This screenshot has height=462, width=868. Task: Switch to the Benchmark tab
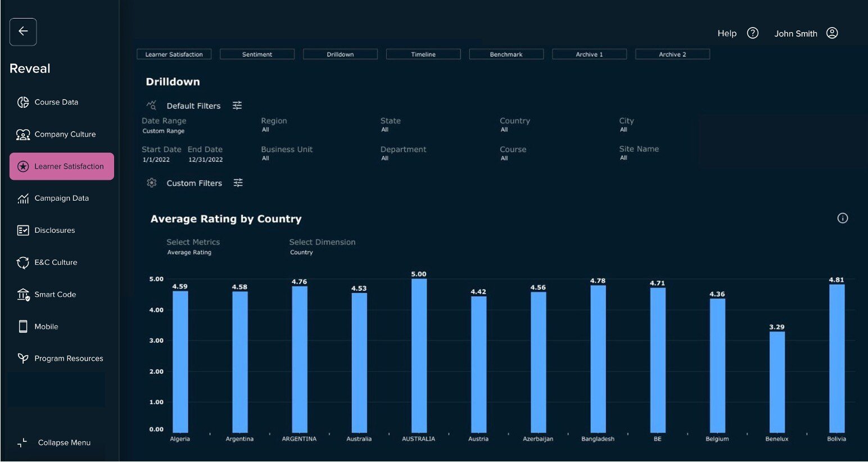506,55
